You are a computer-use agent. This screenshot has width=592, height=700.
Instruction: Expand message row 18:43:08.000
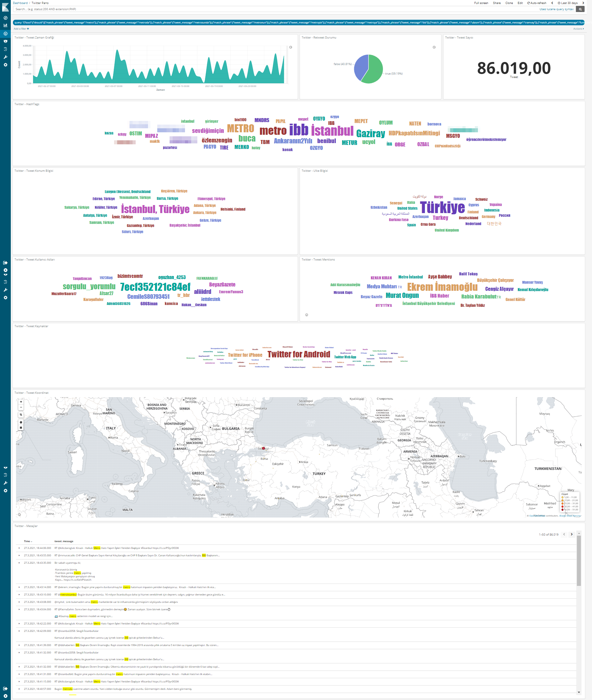[x=19, y=602]
